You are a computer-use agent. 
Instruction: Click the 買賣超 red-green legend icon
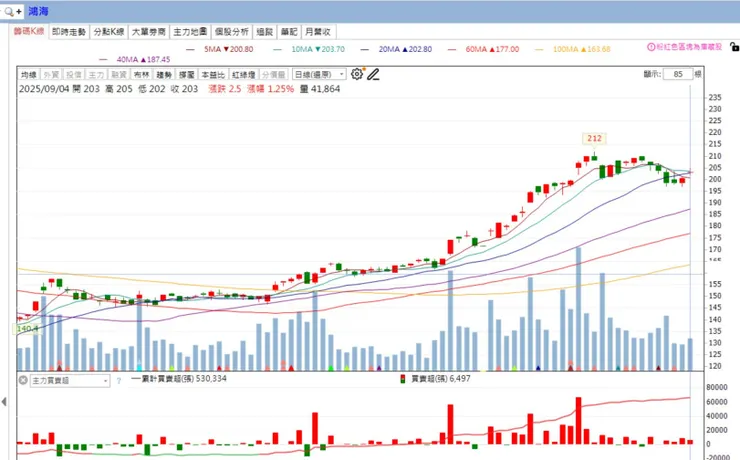coord(403,379)
